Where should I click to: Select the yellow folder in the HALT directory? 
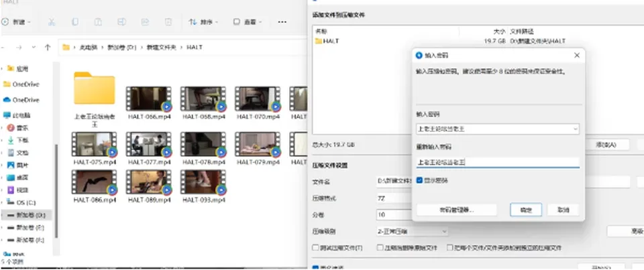click(x=95, y=88)
